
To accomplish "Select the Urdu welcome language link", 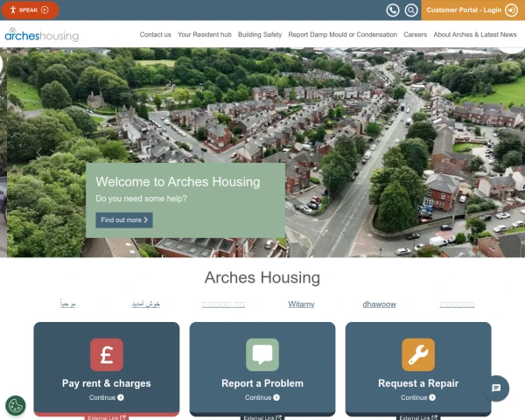I will 145,304.
